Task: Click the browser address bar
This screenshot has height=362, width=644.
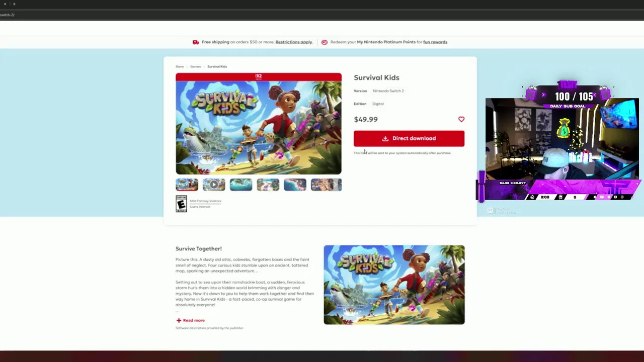Action: coord(322,15)
